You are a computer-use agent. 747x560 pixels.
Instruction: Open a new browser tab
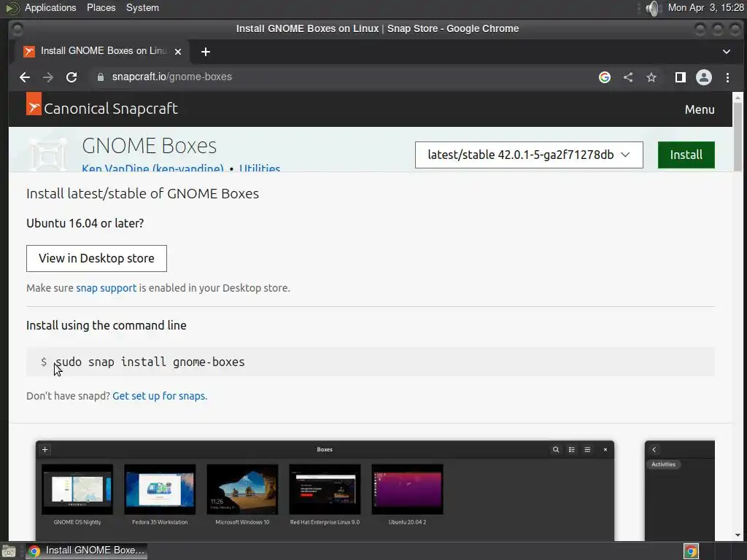206,52
